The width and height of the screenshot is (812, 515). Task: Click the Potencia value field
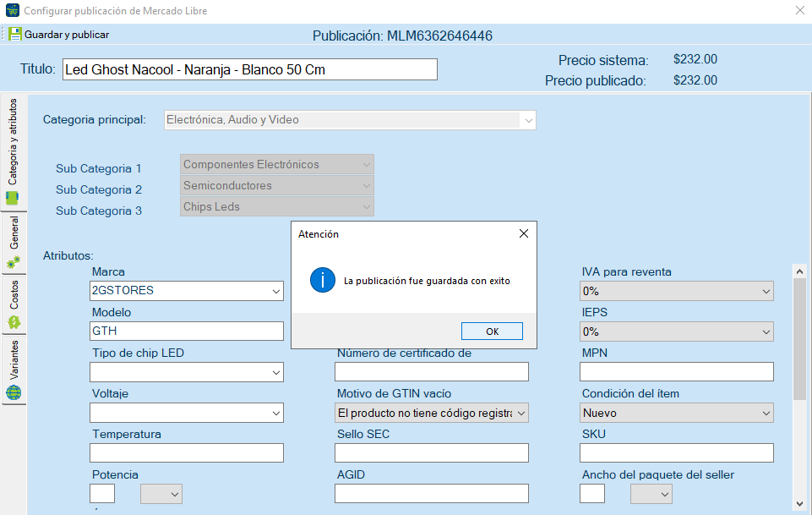click(102, 494)
